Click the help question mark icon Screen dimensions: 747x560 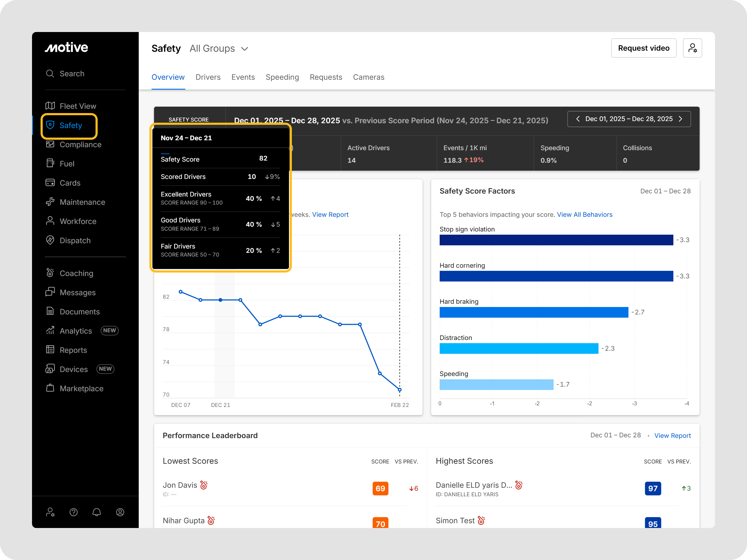[74, 512]
